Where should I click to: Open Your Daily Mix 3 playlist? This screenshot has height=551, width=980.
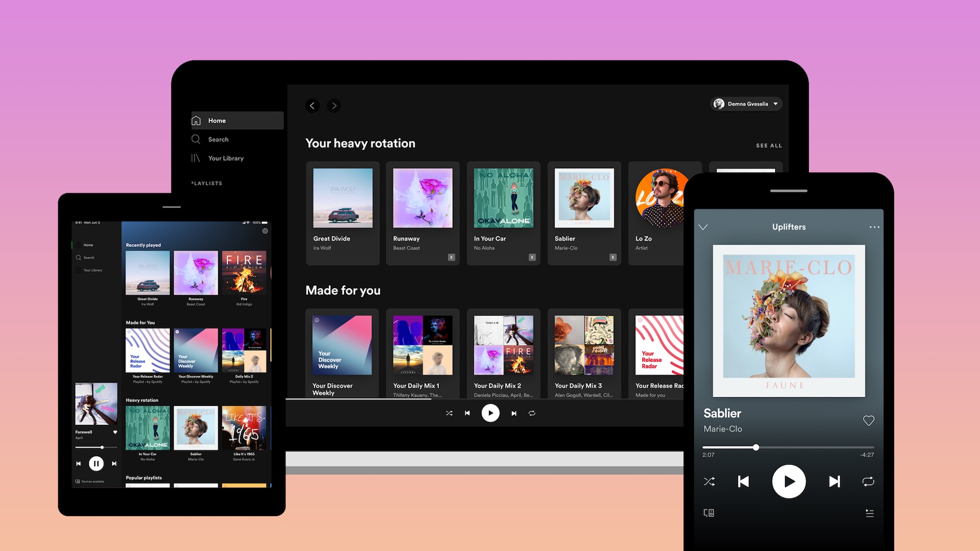tap(584, 353)
